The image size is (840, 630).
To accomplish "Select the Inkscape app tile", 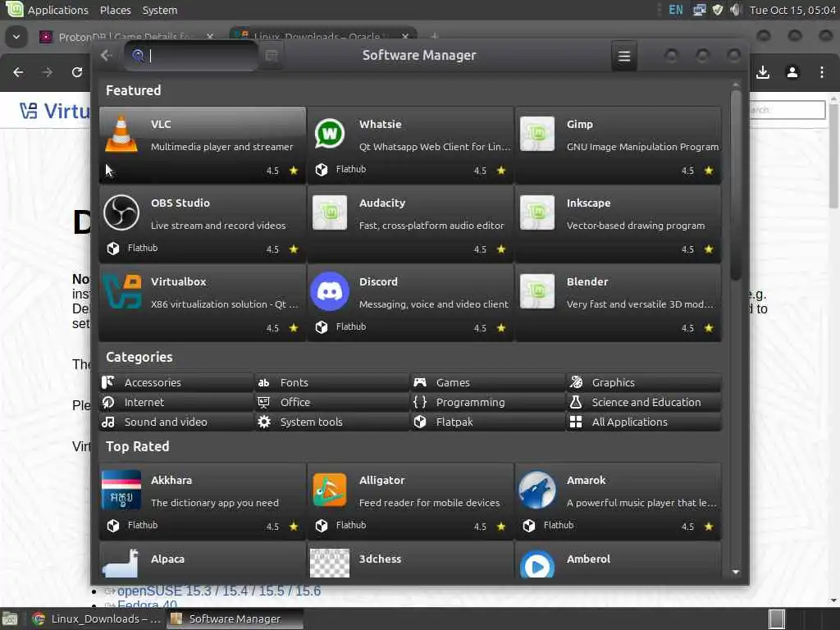I will click(x=618, y=223).
